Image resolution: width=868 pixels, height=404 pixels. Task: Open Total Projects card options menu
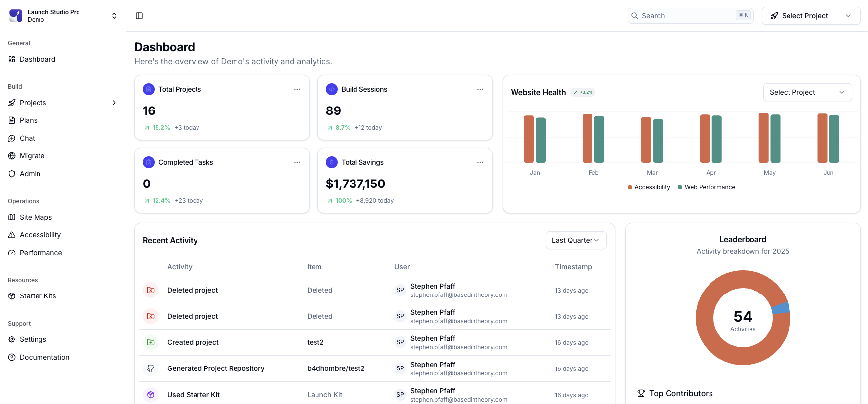[297, 89]
